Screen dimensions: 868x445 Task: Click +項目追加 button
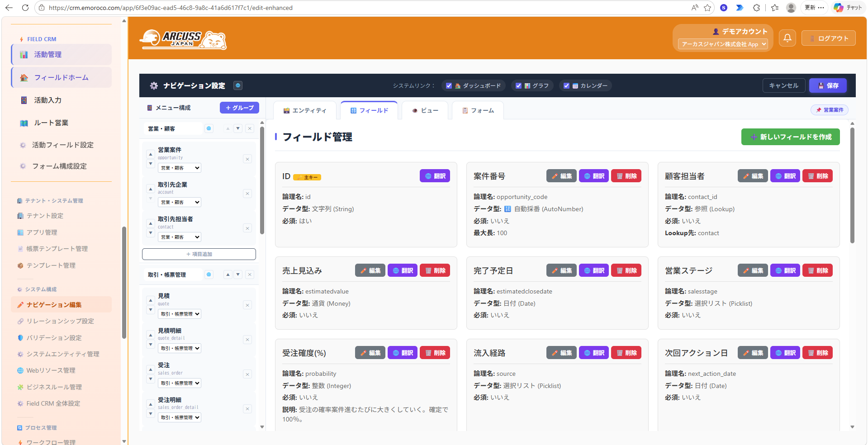[x=199, y=254]
